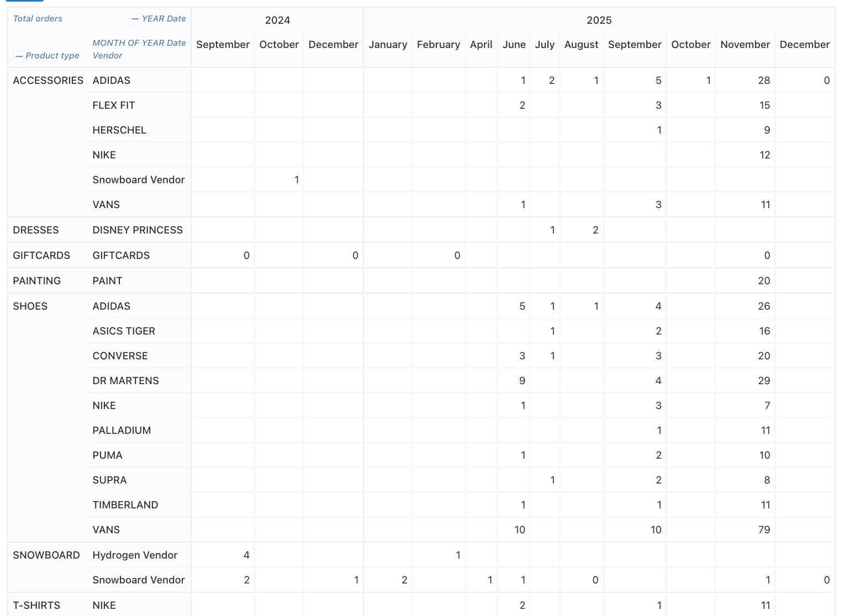This screenshot has width=865, height=616.
Task: Select the 2024 year column header
Action: click(277, 20)
